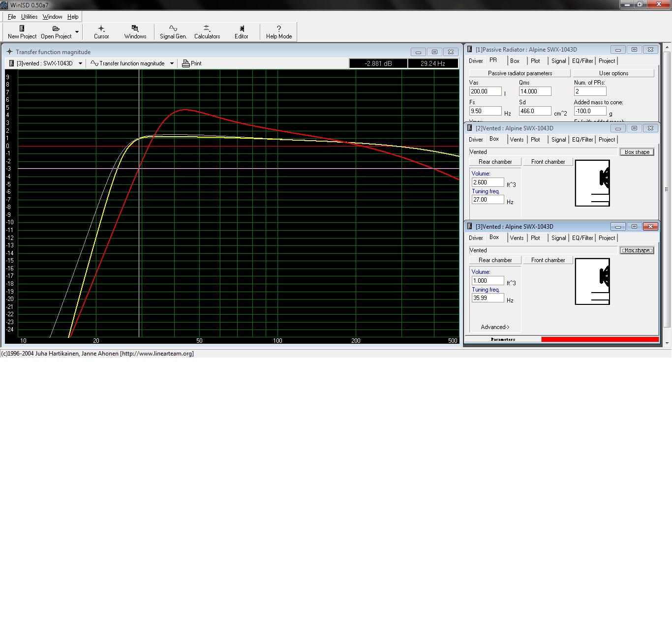Screen dimensions: 672x627
Task: Select the PR tab in Passive Radiator window
Action: click(x=493, y=60)
